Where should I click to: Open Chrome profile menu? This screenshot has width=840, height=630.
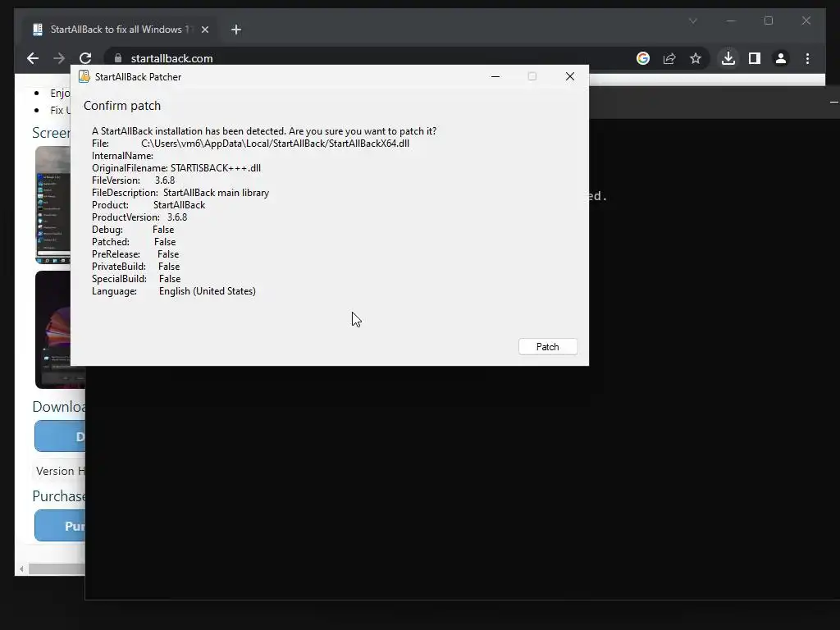[781, 58]
